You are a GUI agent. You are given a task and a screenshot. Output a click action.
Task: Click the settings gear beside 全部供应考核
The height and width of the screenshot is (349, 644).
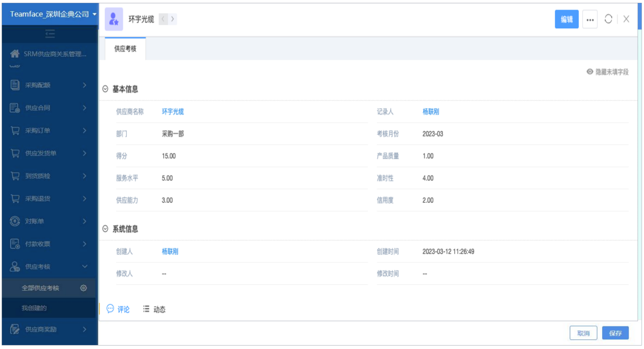coord(83,288)
